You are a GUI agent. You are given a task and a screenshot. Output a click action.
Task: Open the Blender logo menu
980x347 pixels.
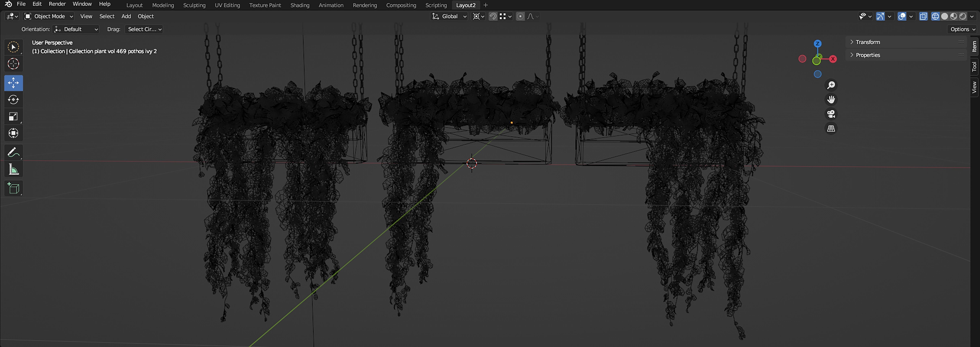tap(8, 4)
